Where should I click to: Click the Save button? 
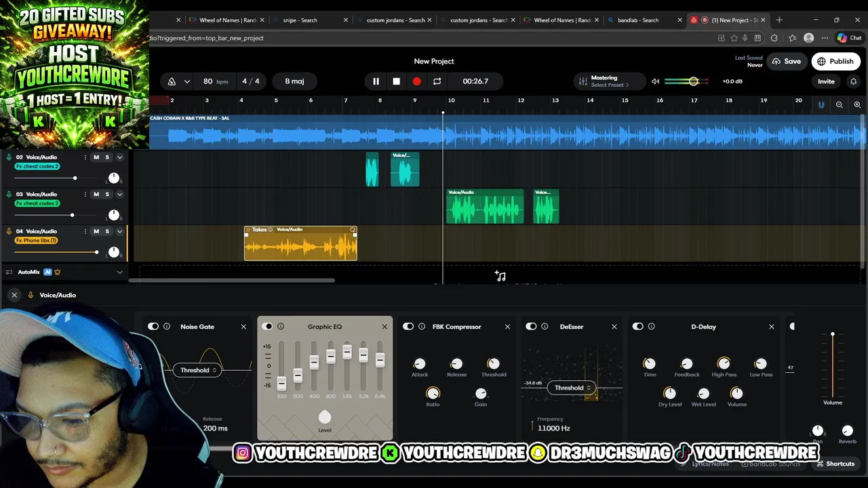[785, 62]
